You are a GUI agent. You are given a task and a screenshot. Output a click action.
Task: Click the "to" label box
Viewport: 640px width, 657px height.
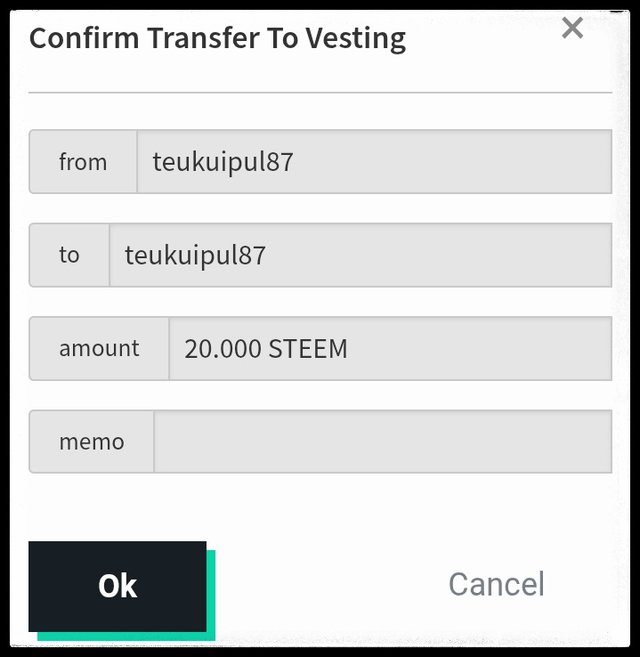69,255
